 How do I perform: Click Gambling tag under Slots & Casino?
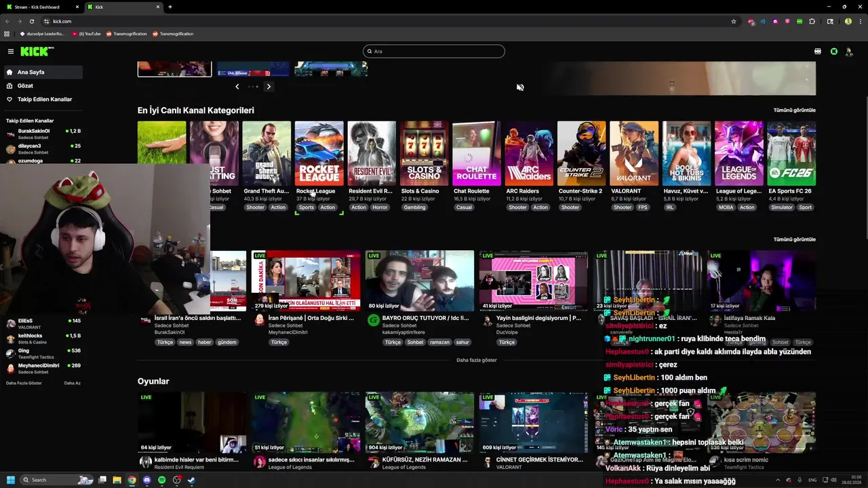click(x=415, y=207)
